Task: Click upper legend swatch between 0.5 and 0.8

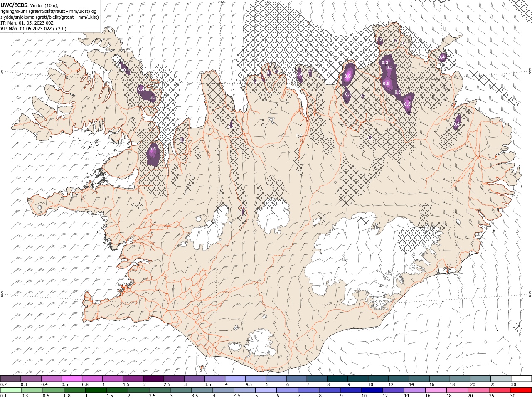Action: click(x=71, y=379)
